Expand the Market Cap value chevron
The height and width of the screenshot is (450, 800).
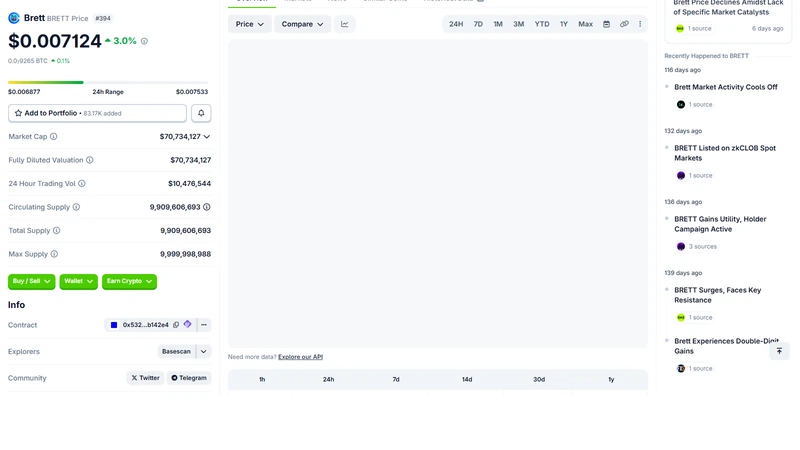coord(207,137)
